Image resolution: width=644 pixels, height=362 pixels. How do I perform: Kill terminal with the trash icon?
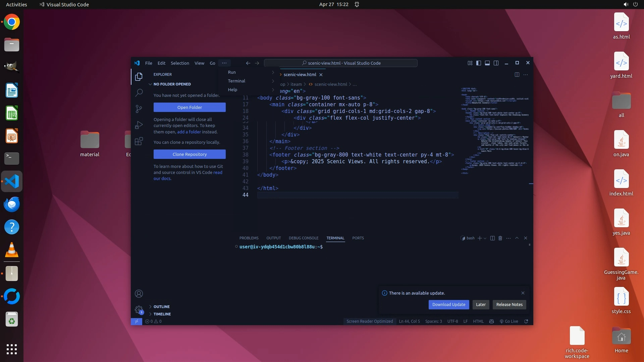pos(500,238)
